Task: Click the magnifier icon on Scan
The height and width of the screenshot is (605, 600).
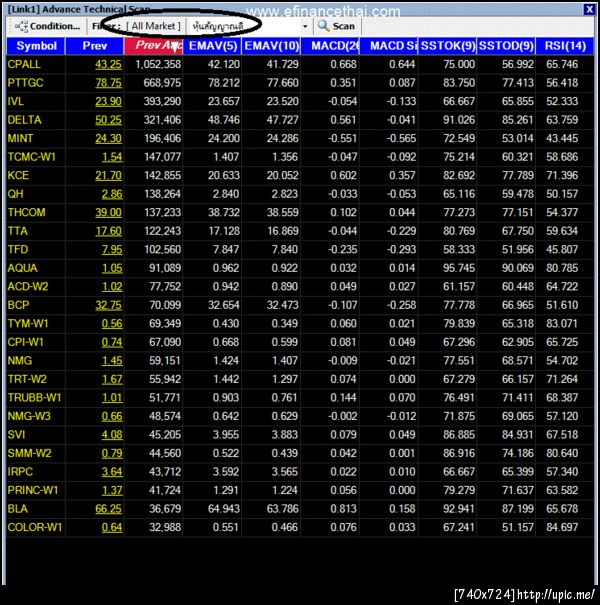Action: point(323,26)
